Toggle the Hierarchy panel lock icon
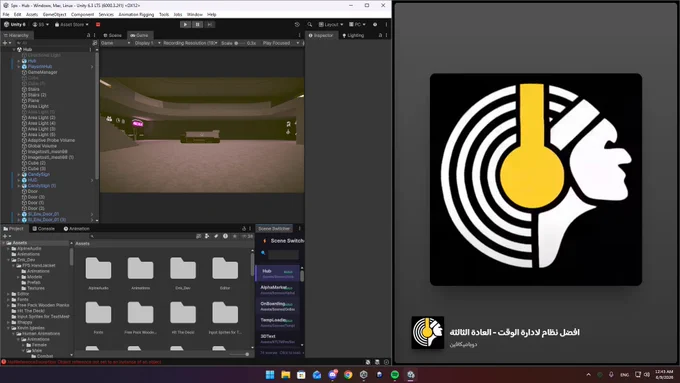This screenshot has height=383, width=680. pyautogui.click(x=88, y=35)
